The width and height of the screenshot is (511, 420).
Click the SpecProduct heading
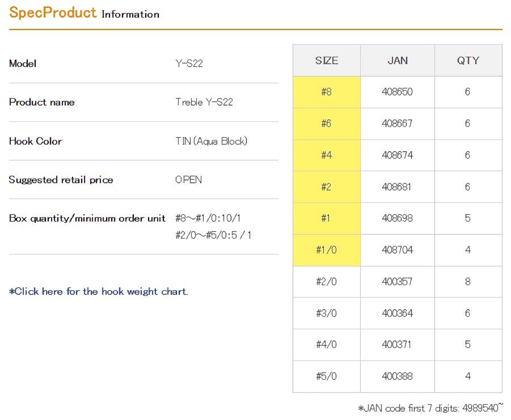pyautogui.click(x=53, y=13)
